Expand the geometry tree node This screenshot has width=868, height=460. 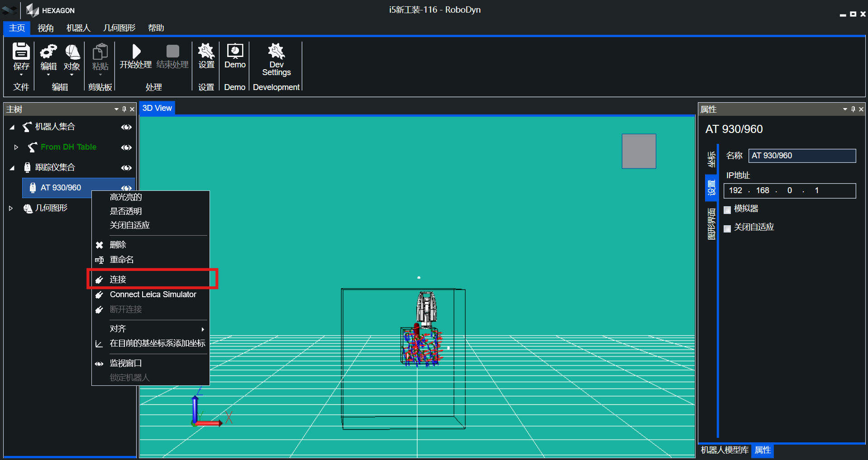point(11,208)
